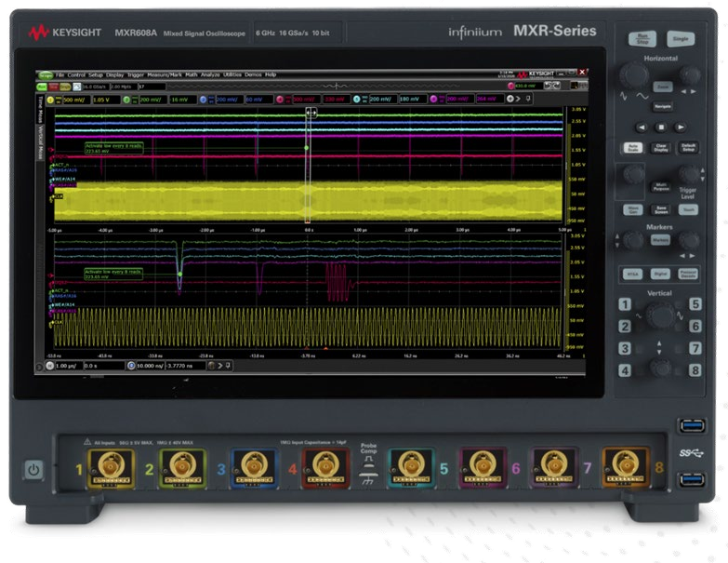728x563 pixels.
Task: Click the Navigate key
Action: click(663, 106)
